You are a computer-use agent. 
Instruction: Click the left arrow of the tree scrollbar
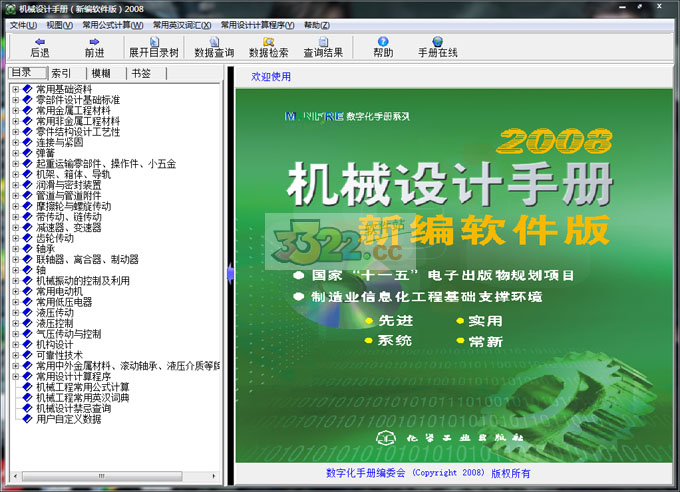point(15,476)
